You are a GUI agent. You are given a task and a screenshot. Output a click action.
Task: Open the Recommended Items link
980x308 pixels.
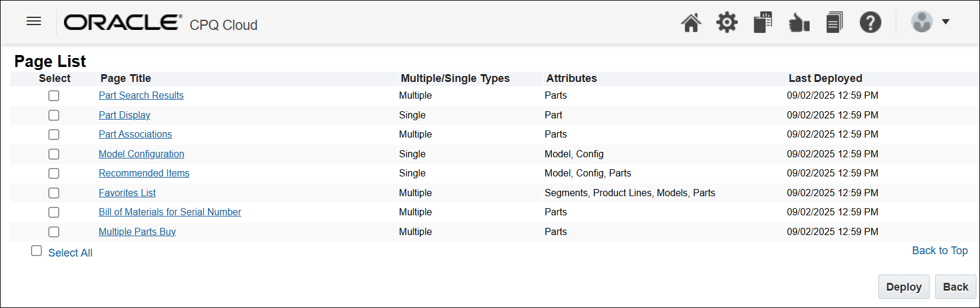(x=144, y=173)
